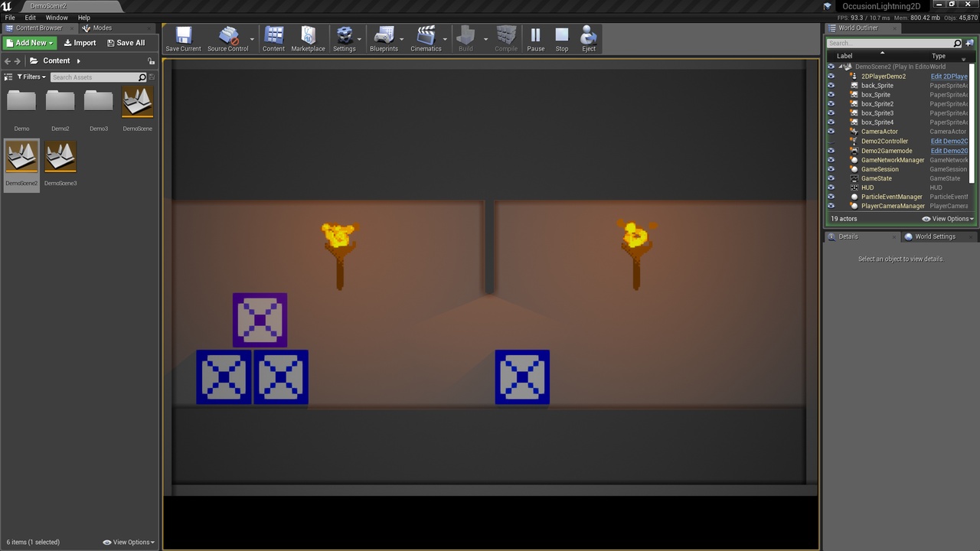Launch the Marketplace from the toolbar
Viewport: 980px width, 551px height.
(308, 39)
